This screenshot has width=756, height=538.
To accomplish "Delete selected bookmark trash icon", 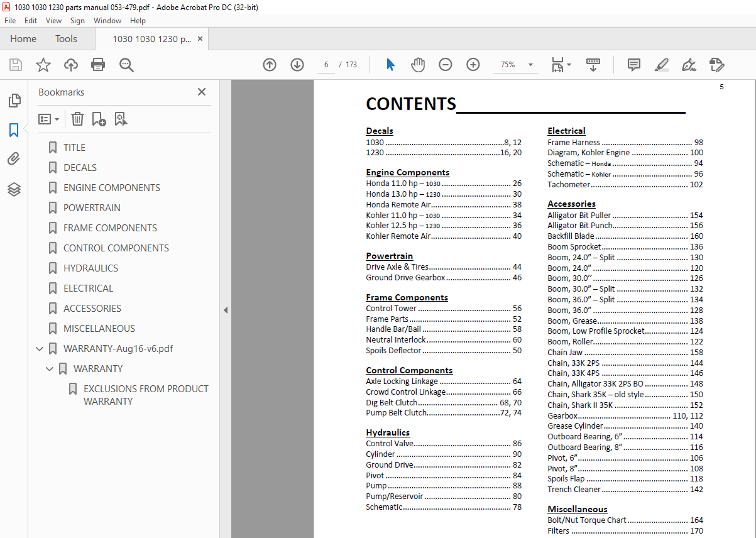I will (77, 119).
